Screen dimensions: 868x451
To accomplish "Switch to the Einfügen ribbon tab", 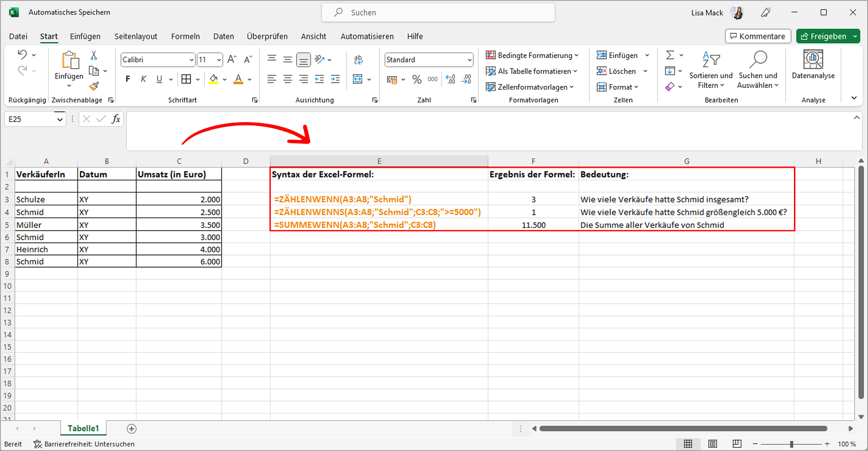I will 85,36.
